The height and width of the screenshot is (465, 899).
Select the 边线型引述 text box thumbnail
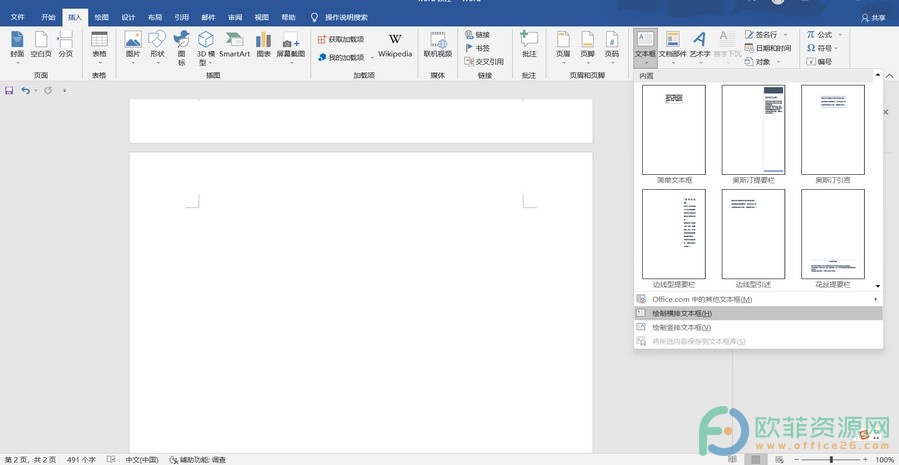coord(753,235)
